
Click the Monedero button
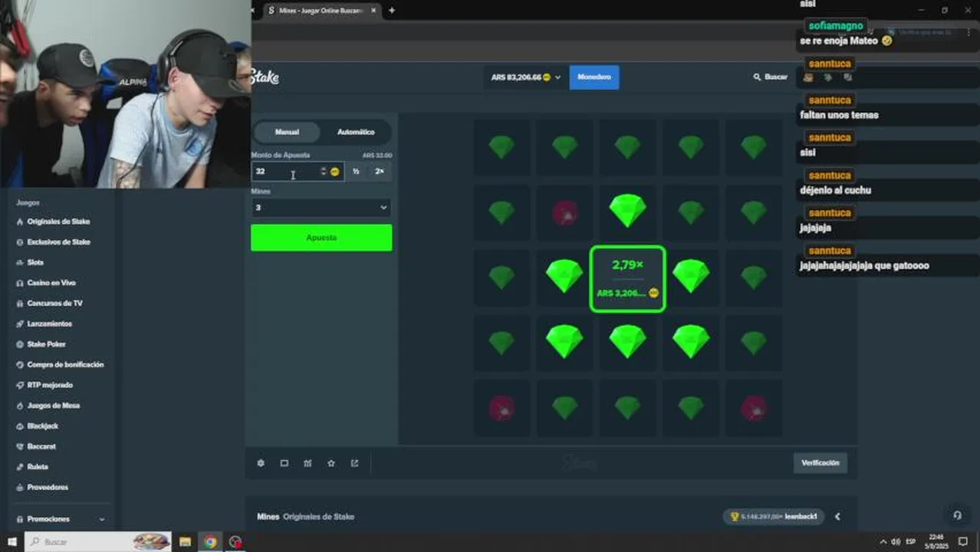[594, 77]
